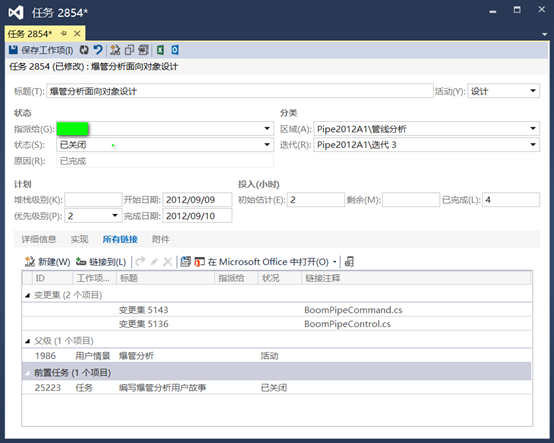This screenshot has height=443, width=554.
Task: Click the undo changes icon
Action: [x=98, y=50]
